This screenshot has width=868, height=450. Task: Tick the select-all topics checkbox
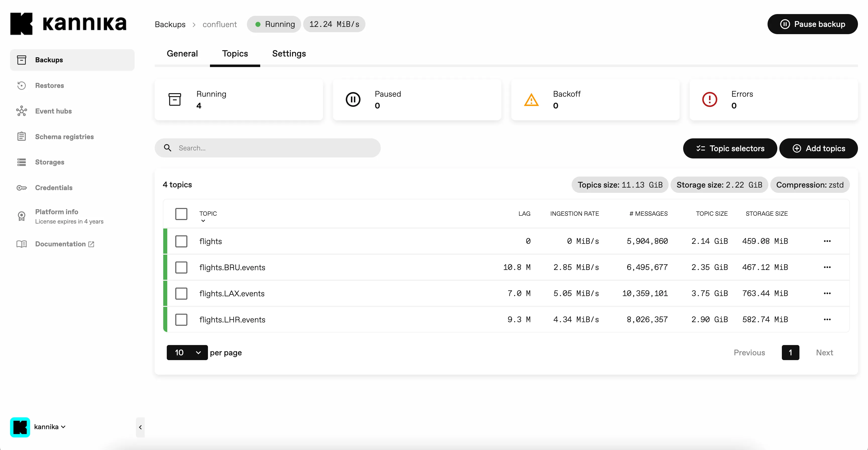(x=181, y=214)
